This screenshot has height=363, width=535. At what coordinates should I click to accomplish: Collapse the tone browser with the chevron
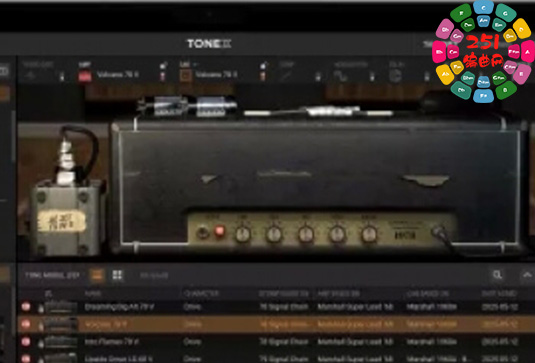[527, 275]
